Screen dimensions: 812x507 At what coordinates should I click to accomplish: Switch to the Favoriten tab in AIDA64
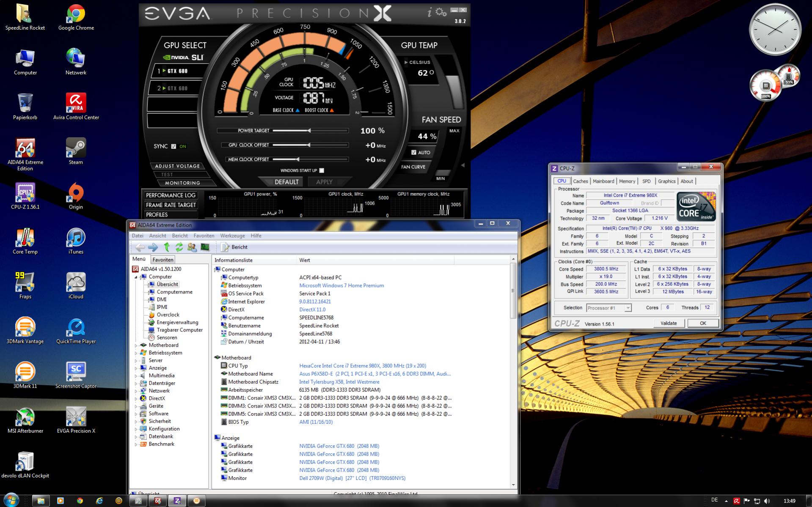[163, 260]
